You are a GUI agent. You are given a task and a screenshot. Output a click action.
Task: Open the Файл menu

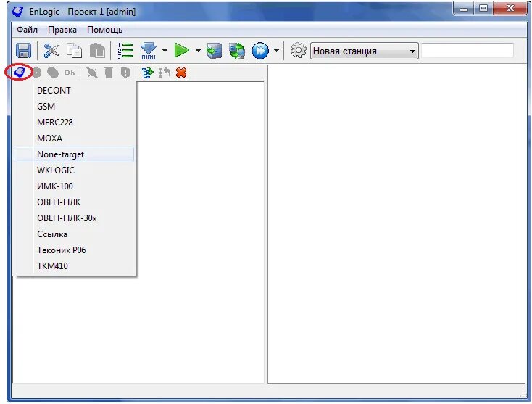(27, 30)
